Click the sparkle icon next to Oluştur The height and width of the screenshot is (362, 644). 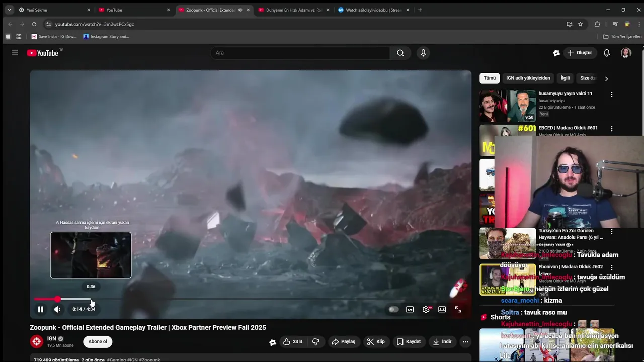click(556, 53)
